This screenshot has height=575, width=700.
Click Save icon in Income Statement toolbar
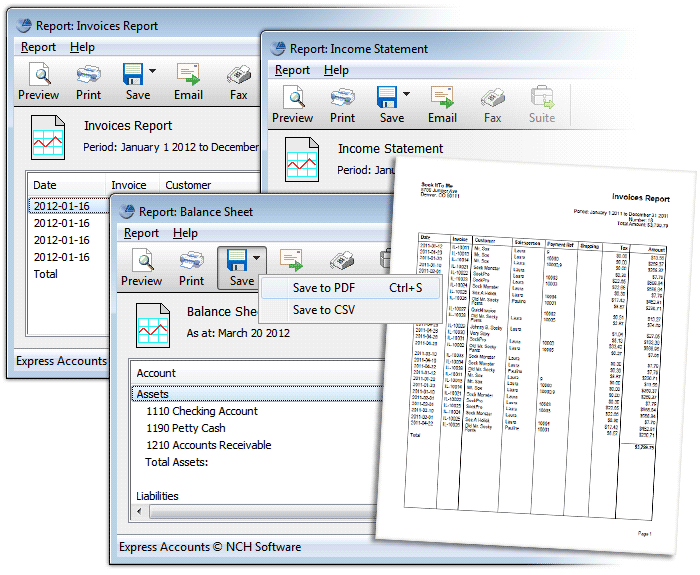coord(388,98)
